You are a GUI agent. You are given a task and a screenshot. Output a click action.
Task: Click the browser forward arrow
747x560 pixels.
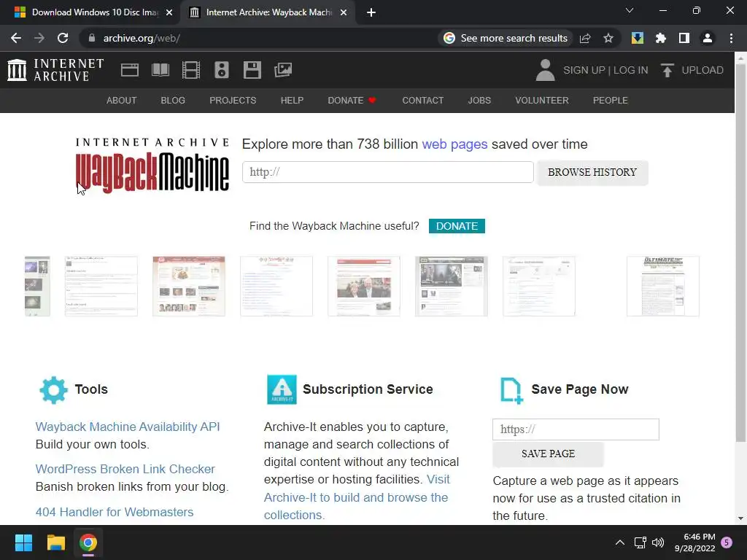[x=39, y=38]
